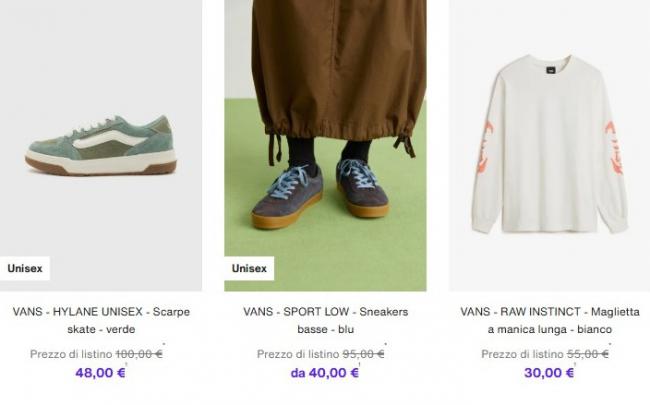Image resolution: width=650 pixels, height=405 pixels.
Task: Click the Unisex badge on Sport Low sneakers
Action: (249, 268)
